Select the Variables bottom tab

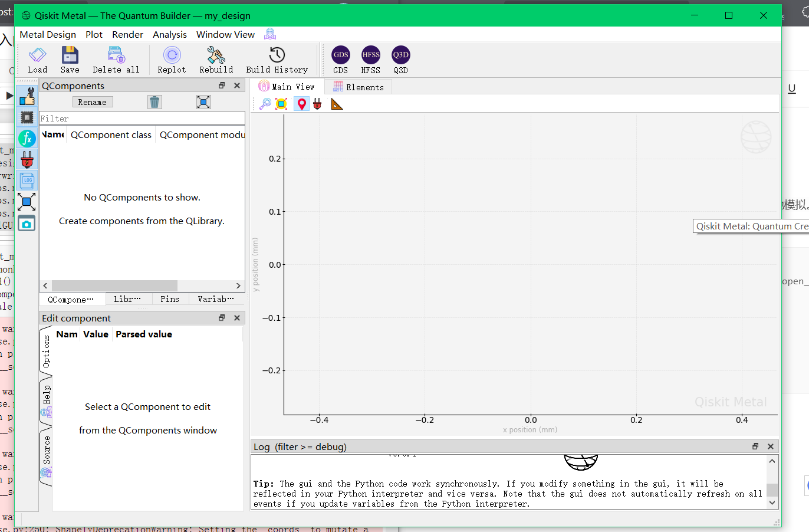(x=216, y=299)
